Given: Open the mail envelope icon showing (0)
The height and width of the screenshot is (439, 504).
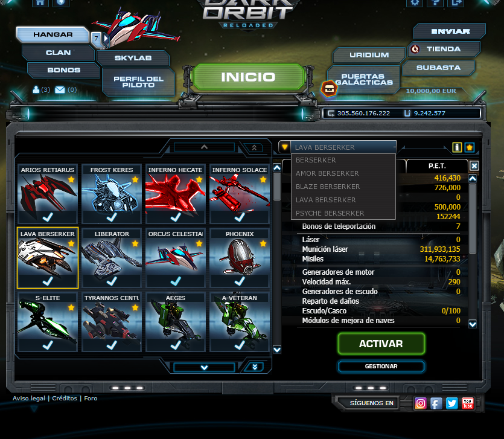Looking at the screenshot, I should pyautogui.click(x=60, y=90).
